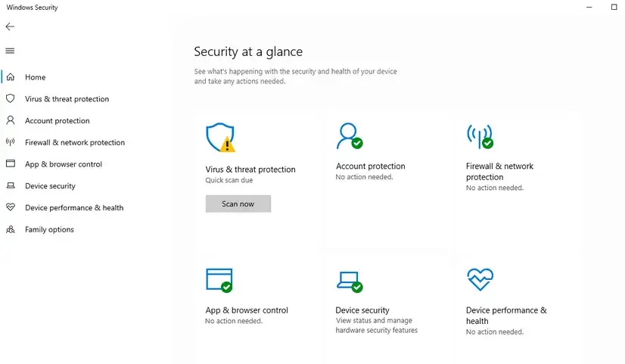
Task: Open Device performance & health heart tile icon
Action: tap(480, 279)
